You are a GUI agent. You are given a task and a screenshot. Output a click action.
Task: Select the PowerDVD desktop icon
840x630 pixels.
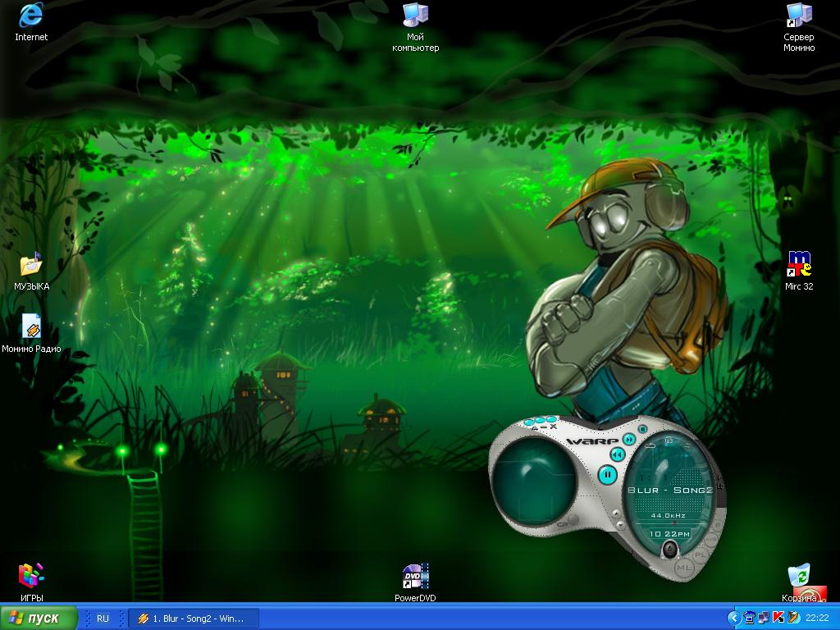[x=415, y=582]
